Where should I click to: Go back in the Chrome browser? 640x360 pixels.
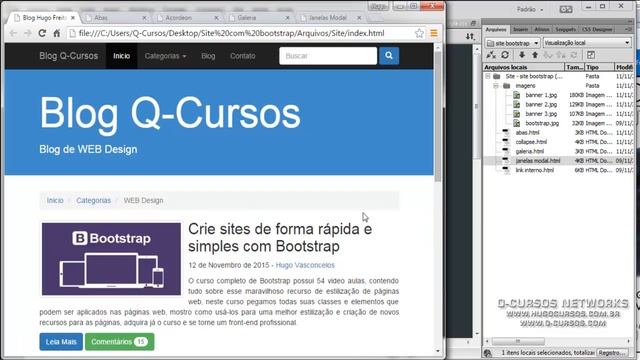click(x=13, y=33)
